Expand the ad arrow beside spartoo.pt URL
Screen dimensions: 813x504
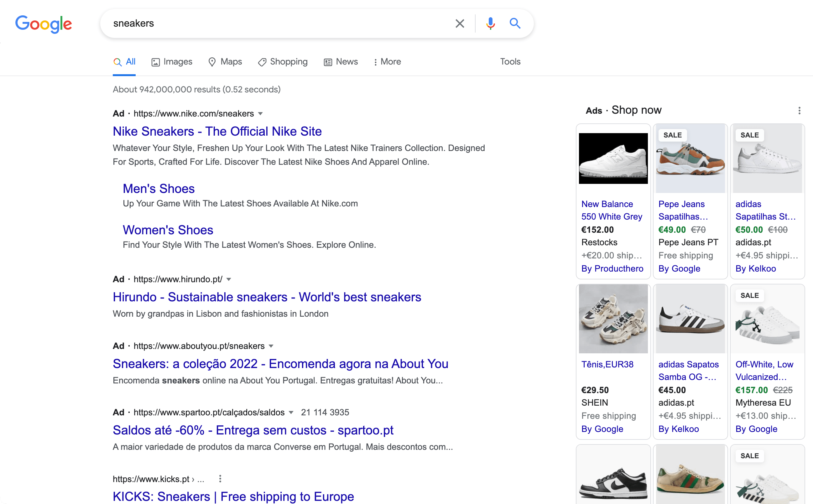point(292,412)
